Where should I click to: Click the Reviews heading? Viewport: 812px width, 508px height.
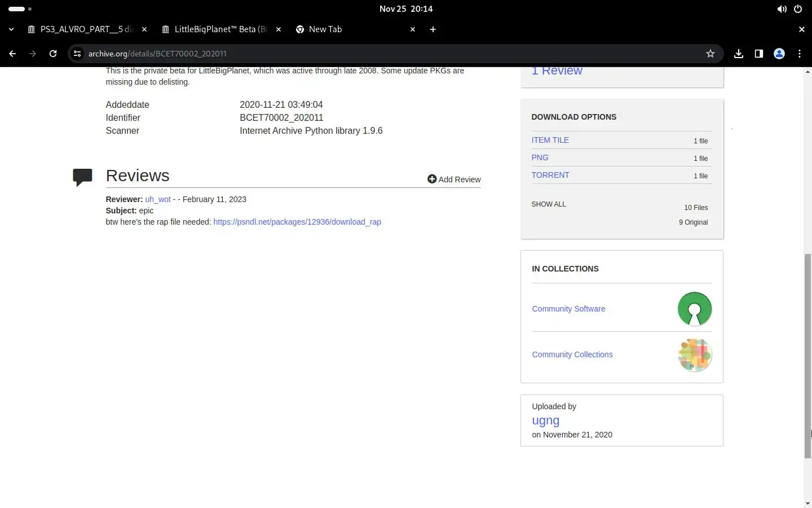click(x=138, y=176)
